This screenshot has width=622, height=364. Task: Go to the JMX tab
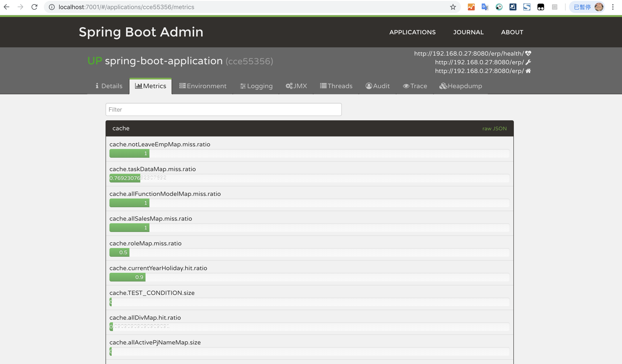(296, 86)
